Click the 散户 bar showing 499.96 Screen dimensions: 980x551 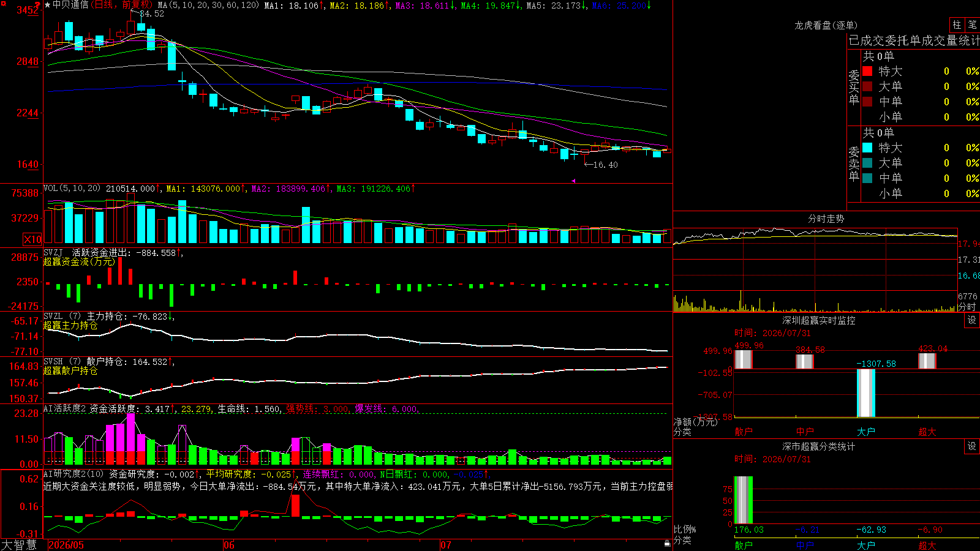(744, 359)
